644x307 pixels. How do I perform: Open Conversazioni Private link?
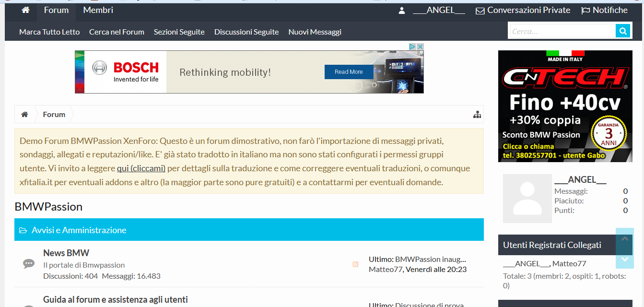528,10
